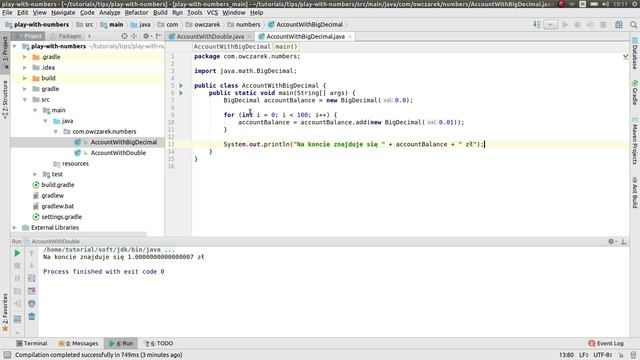640x360 pixels.
Task: Click the exit icon in Run panel
Action: click(17, 304)
